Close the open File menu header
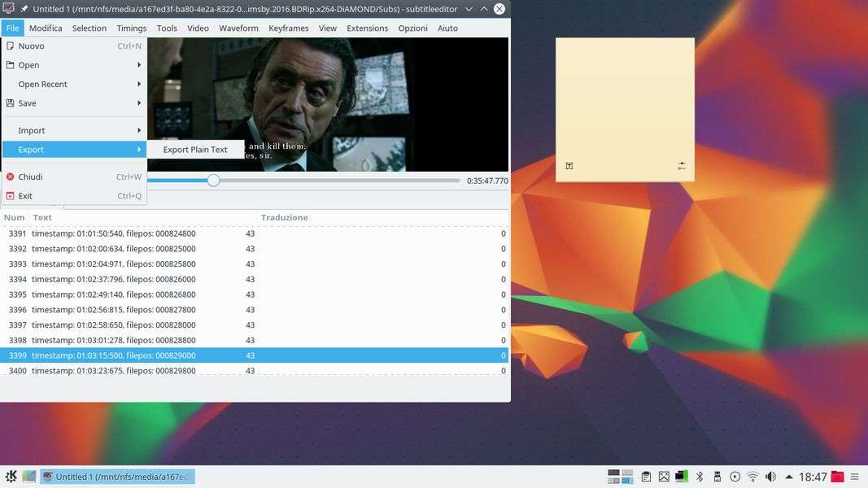868x488 pixels. 12,28
